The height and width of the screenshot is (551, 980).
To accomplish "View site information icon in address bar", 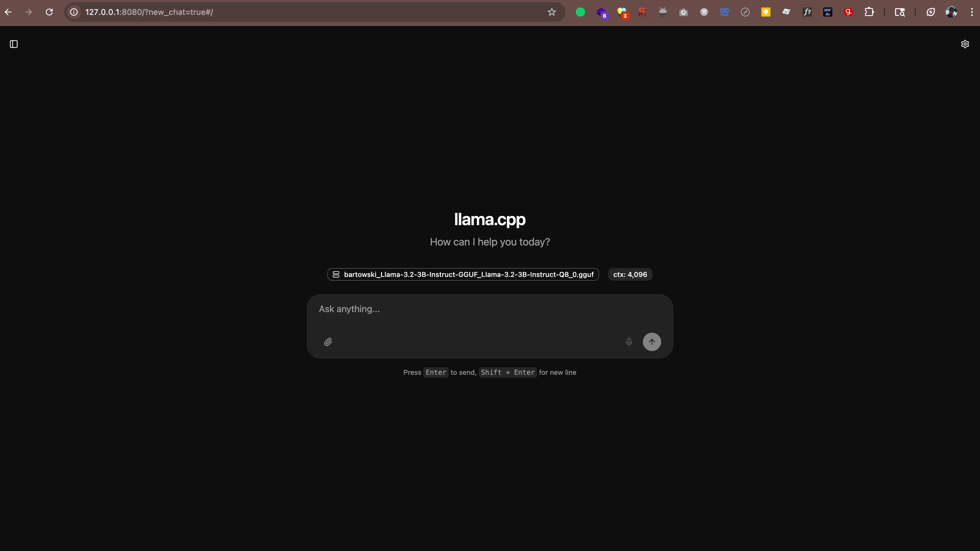I will tap(74, 12).
